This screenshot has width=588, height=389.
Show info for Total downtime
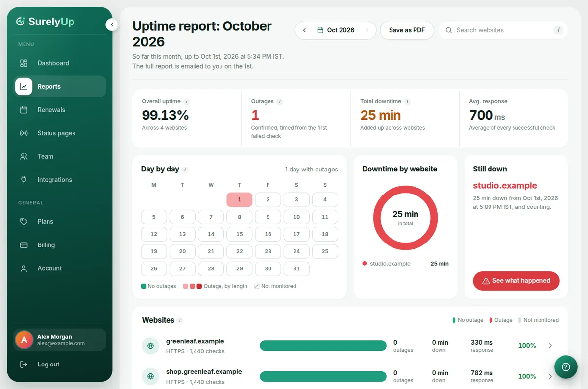pyautogui.click(x=408, y=102)
